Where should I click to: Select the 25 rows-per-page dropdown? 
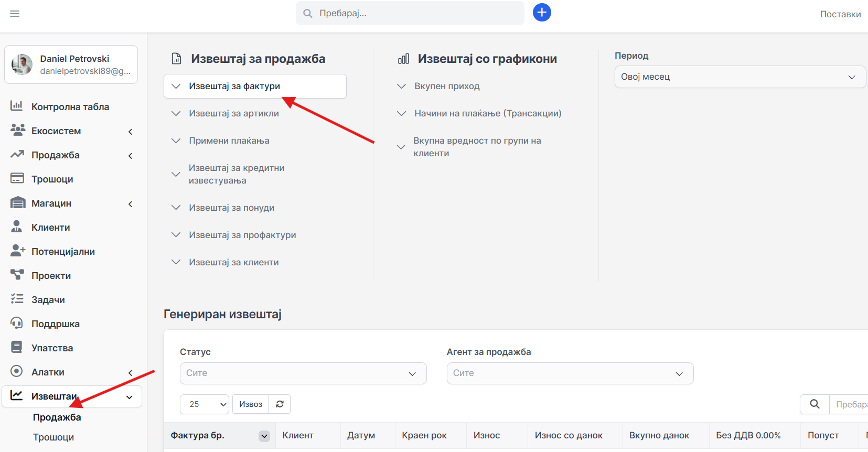[204, 404]
